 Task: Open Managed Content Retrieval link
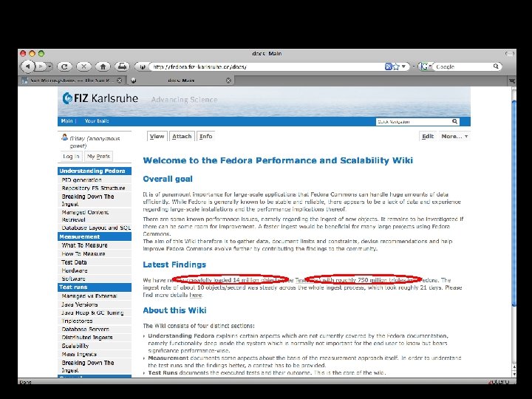click(85, 216)
